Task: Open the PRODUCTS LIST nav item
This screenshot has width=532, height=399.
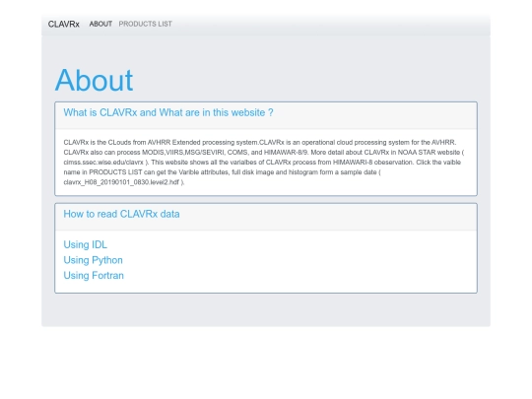Action: click(x=145, y=24)
